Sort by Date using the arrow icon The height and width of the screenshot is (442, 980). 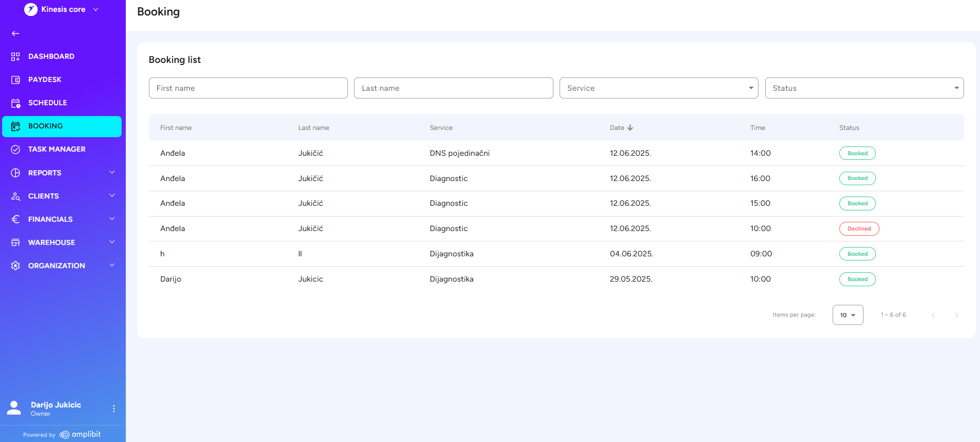pos(630,127)
